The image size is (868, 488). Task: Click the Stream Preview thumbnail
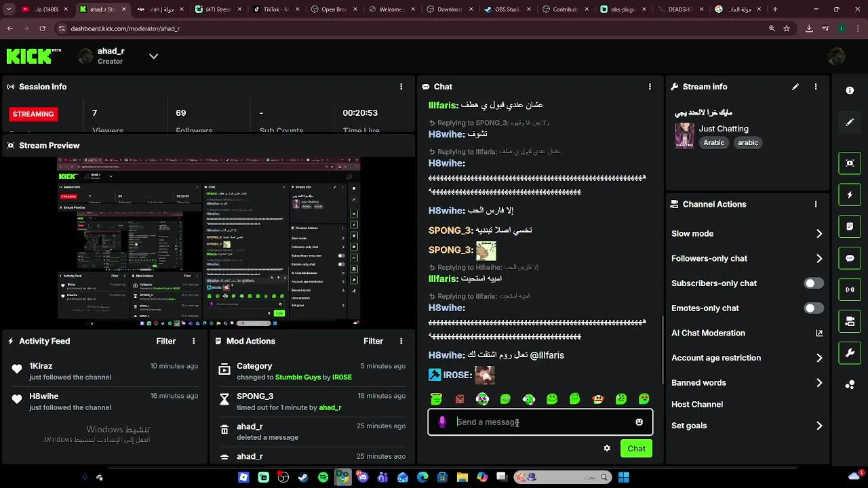click(x=208, y=243)
